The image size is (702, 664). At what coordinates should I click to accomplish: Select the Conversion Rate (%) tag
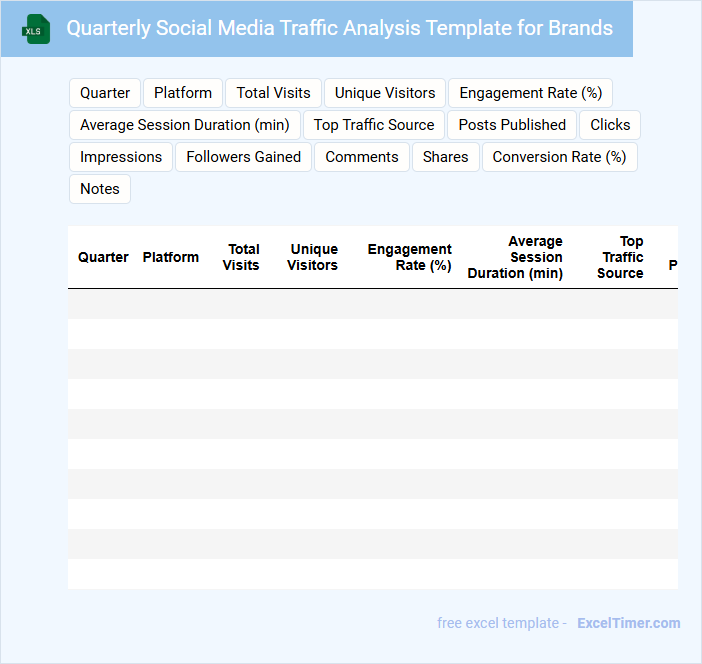[559, 157]
